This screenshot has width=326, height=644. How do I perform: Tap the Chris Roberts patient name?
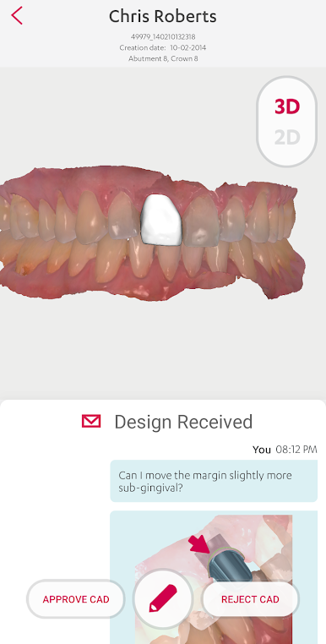[x=163, y=16]
